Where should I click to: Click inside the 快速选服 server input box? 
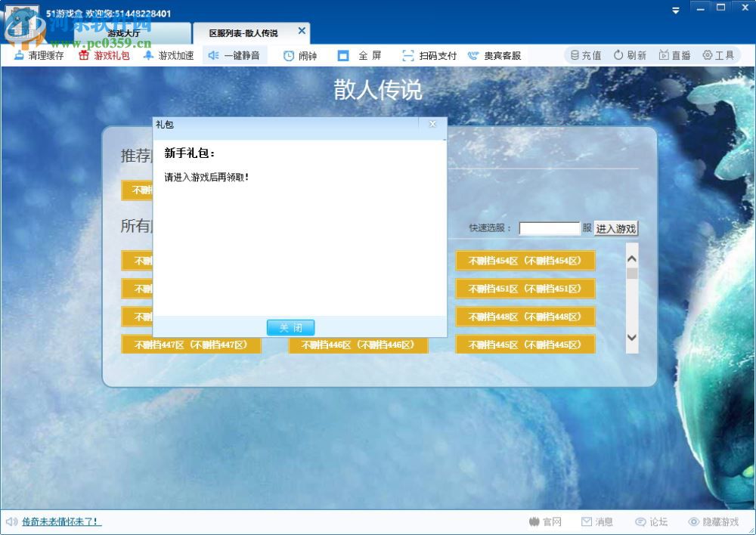pos(550,227)
